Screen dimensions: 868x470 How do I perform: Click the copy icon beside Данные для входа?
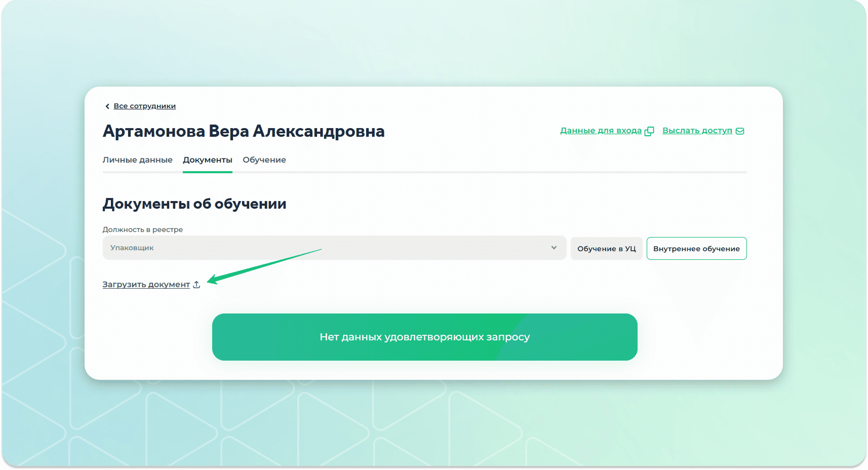pos(649,131)
